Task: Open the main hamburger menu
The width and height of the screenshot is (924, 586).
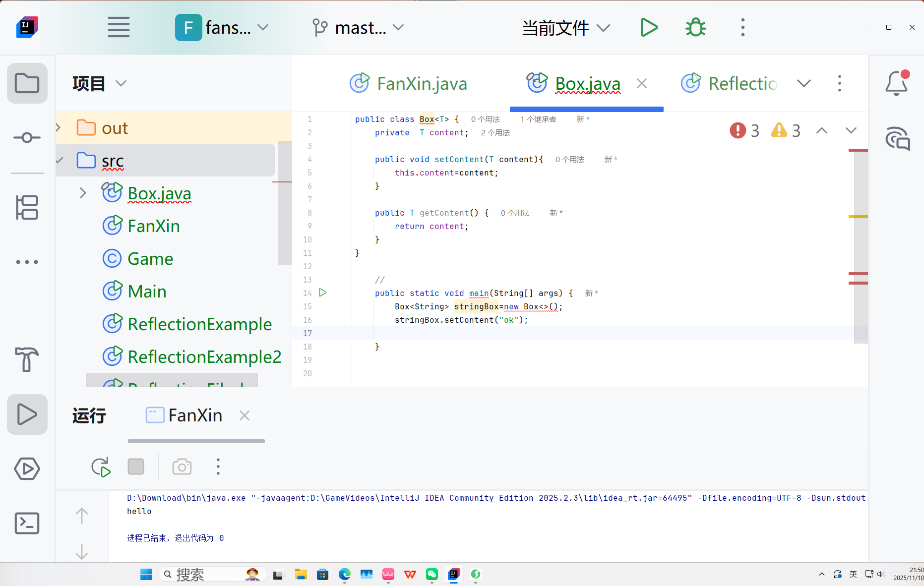Action: coord(119,27)
